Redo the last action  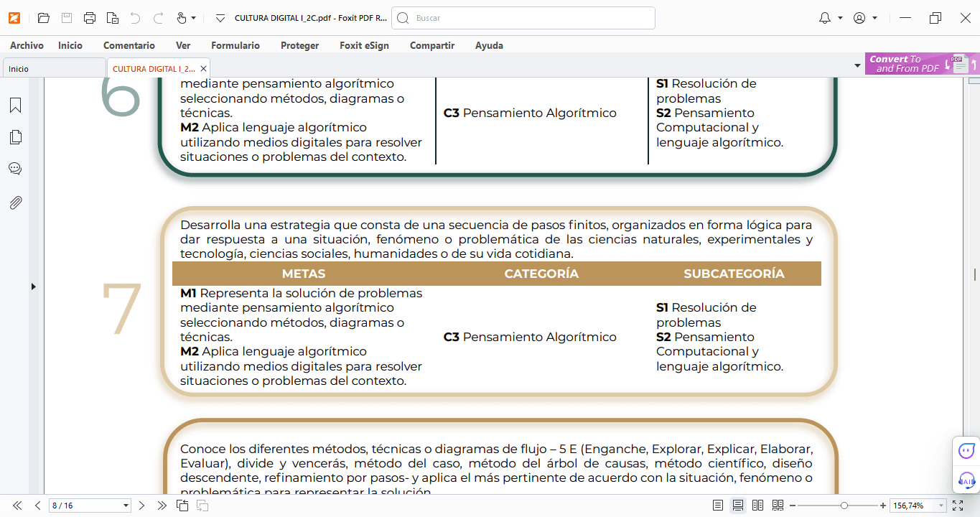159,18
